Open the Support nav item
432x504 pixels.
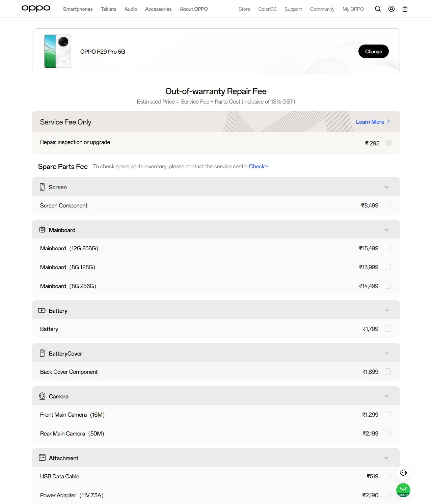pos(293,9)
